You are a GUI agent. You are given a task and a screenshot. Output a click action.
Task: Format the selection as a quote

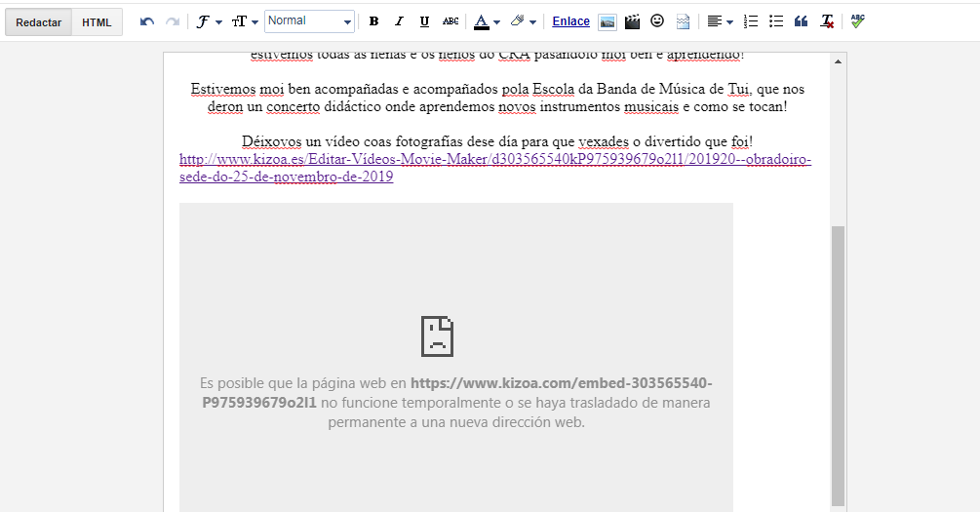pos(801,21)
